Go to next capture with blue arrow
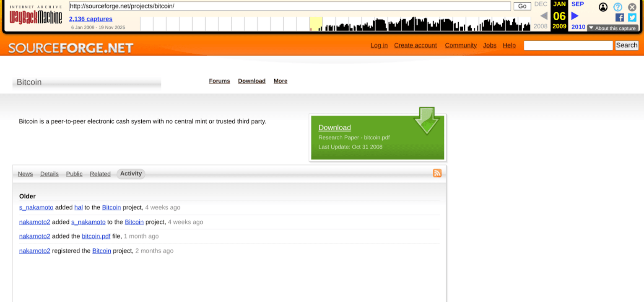The height and width of the screenshot is (302, 644). (x=574, y=15)
